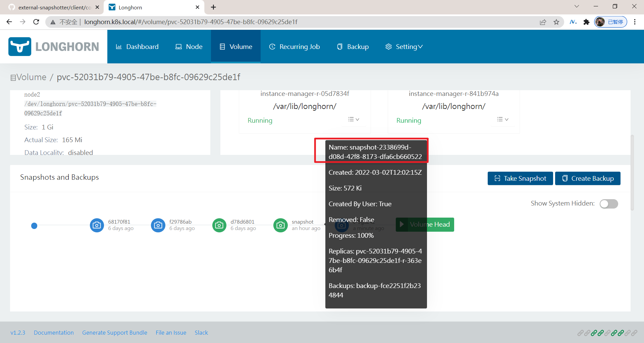Open the tab search chevron
The image size is (644, 343).
(577, 6)
